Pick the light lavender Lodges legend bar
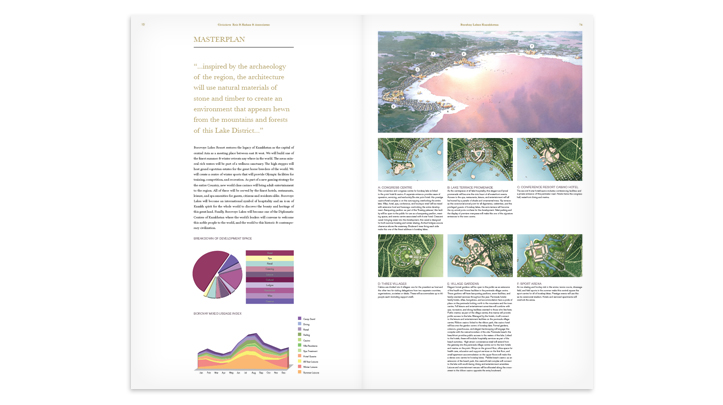Viewport: 723px width, 405px height. pos(270,285)
